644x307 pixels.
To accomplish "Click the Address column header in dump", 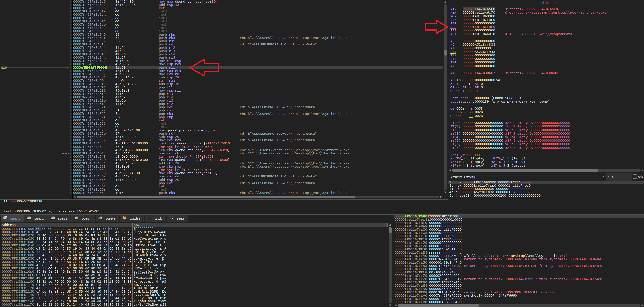I will coord(18,225).
